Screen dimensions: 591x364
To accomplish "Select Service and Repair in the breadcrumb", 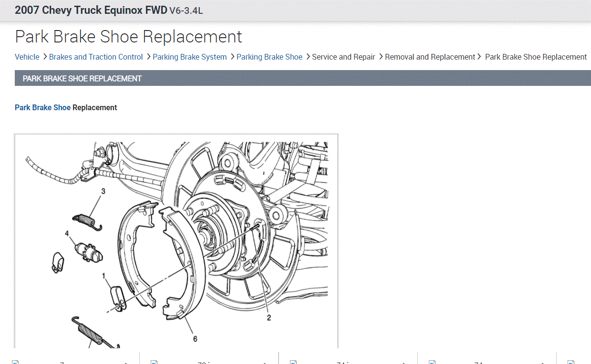I will 343,57.
